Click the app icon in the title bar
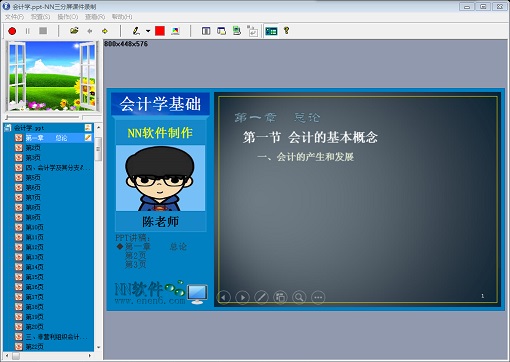Screen dimensions: 510x362 [x=6, y=6]
